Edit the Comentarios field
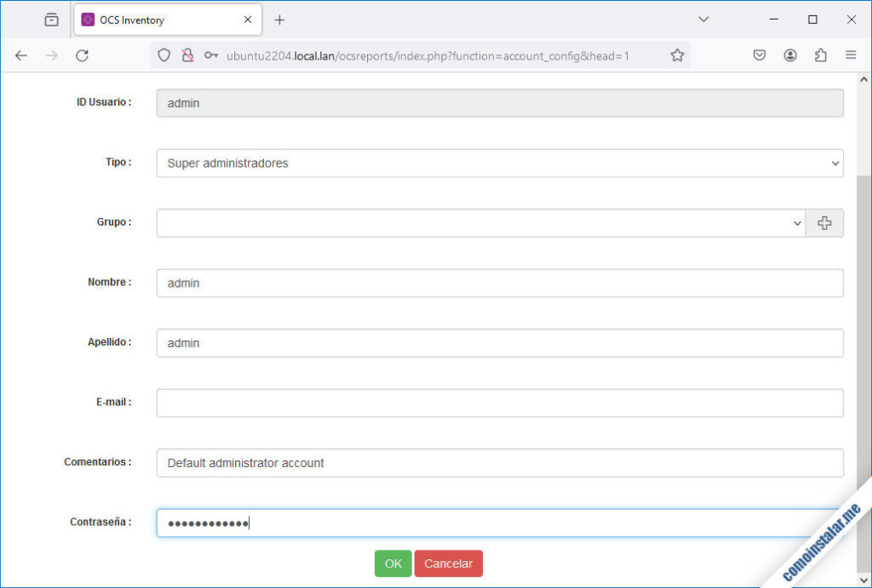 [500, 463]
